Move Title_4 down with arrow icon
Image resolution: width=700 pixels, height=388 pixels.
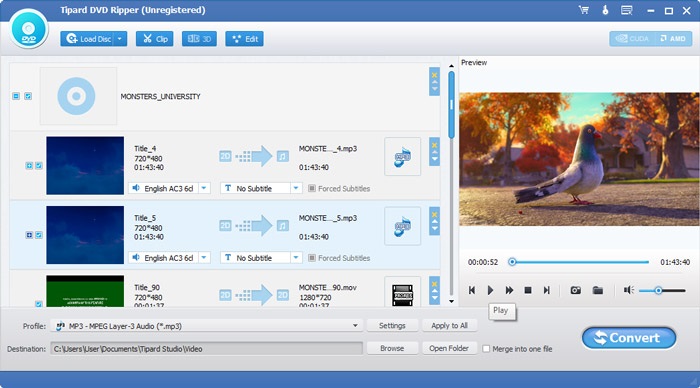point(434,159)
